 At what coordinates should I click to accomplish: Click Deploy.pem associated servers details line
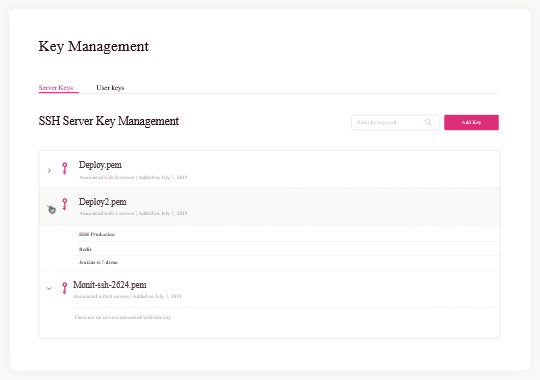point(133,177)
